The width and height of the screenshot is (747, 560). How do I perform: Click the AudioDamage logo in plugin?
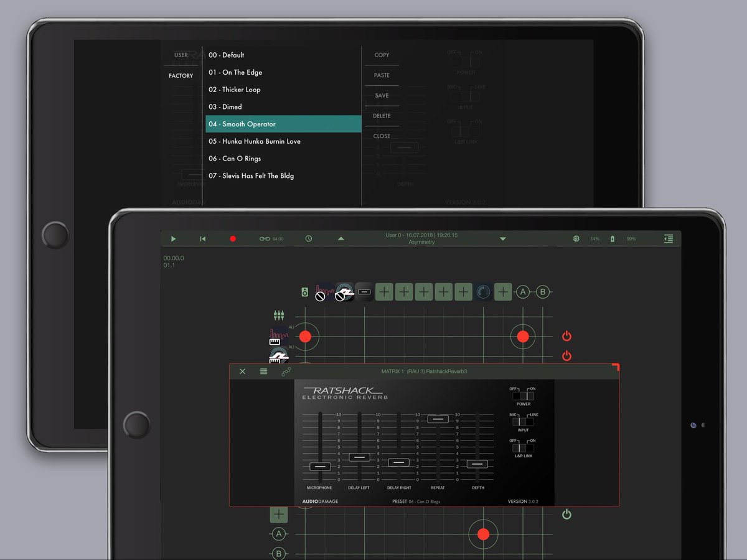tap(320, 502)
